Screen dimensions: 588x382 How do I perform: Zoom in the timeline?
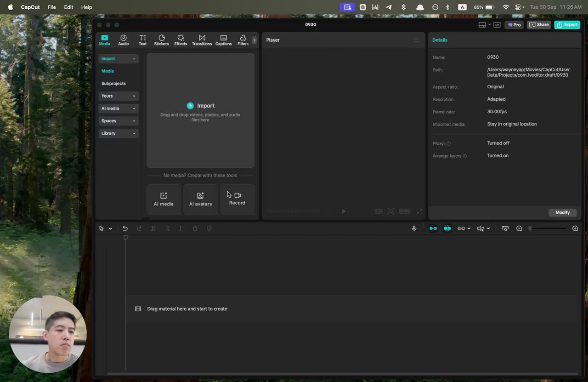pyautogui.click(x=575, y=228)
